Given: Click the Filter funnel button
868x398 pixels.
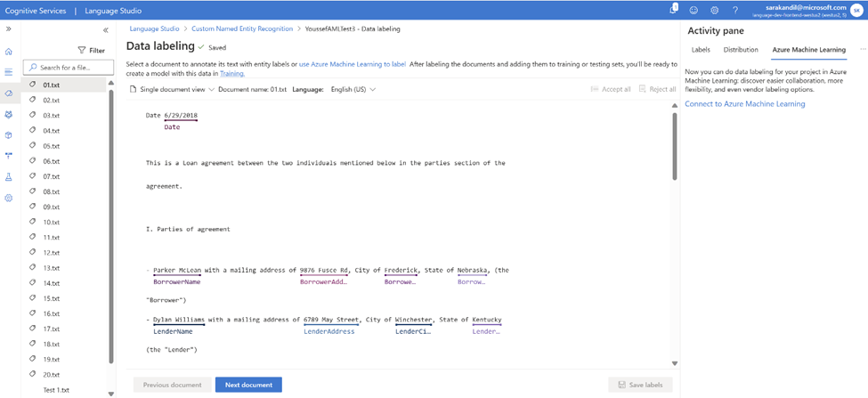Looking at the screenshot, I should point(92,51).
